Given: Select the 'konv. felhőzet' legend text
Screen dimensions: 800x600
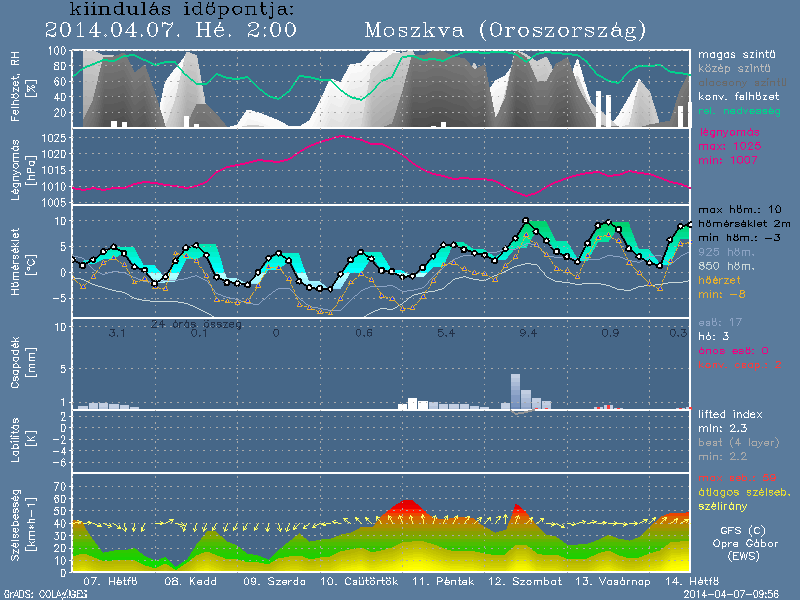Looking at the screenshot, I should point(738,96).
